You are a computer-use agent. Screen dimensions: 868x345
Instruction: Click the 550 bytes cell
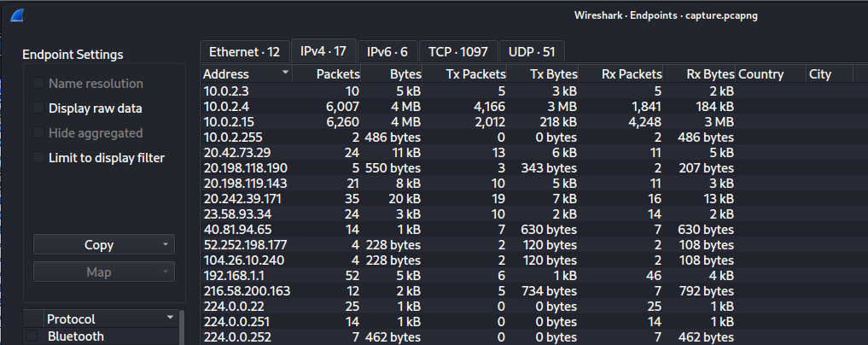(x=393, y=167)
